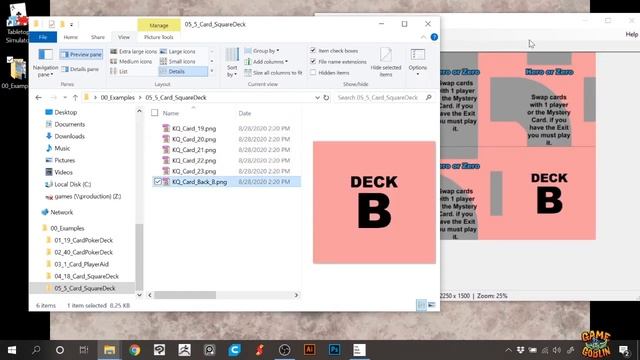Toggle Item check boxes option
The width and height of the screenshot is (640, 360).
click(333, 51)
